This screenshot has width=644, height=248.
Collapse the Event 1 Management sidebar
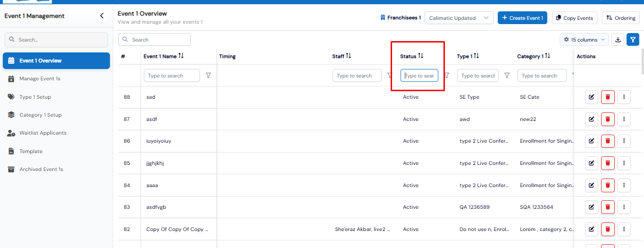(x=101, y=16)
